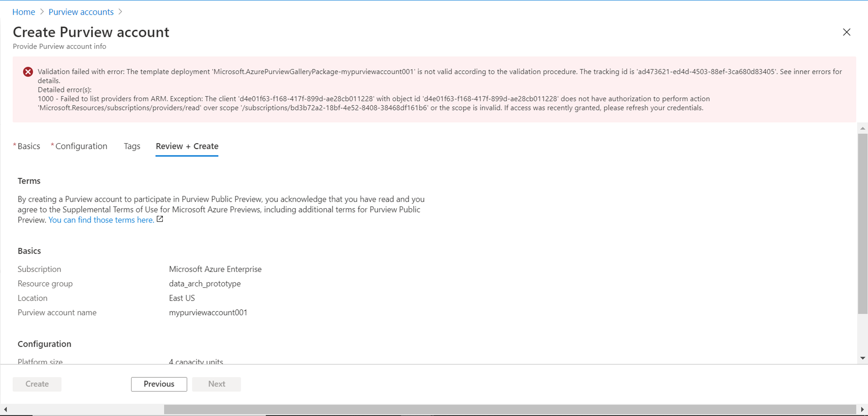Navigate to Home breadcrumb link
The width and height of the screenshot is (868, 416).
click(x=23, y=12)
